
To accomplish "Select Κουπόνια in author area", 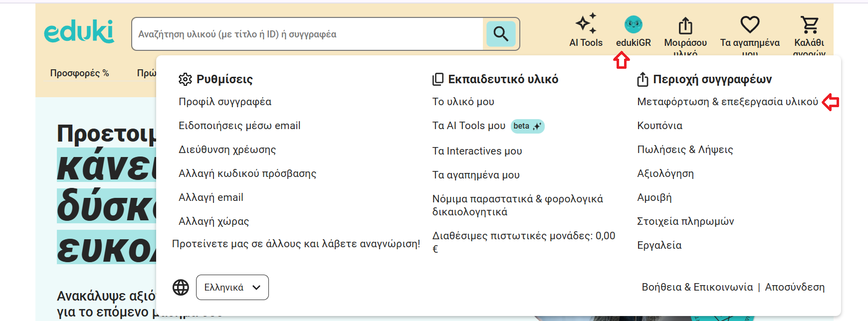I will [x=659, y=126].
